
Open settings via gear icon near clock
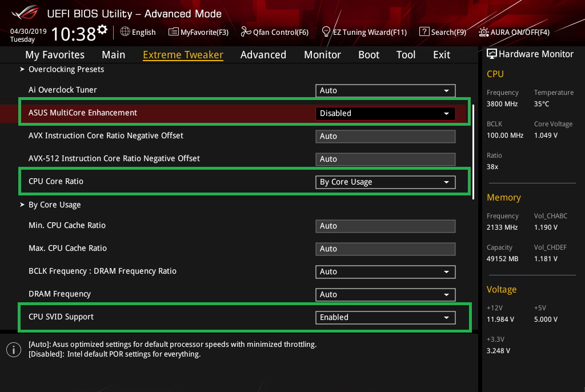102,29
